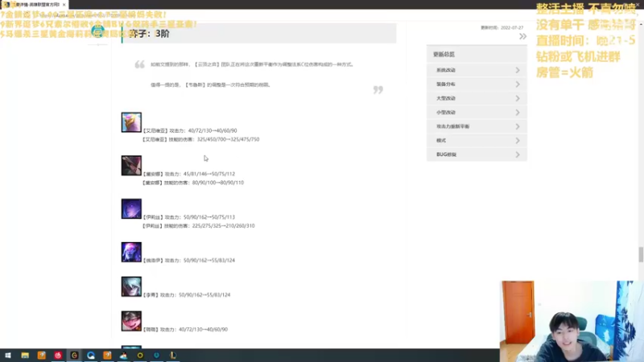Open the black G taskbar app
This screenshot has width=644, height=362.
pyautogui.click(x=74, y=356)
